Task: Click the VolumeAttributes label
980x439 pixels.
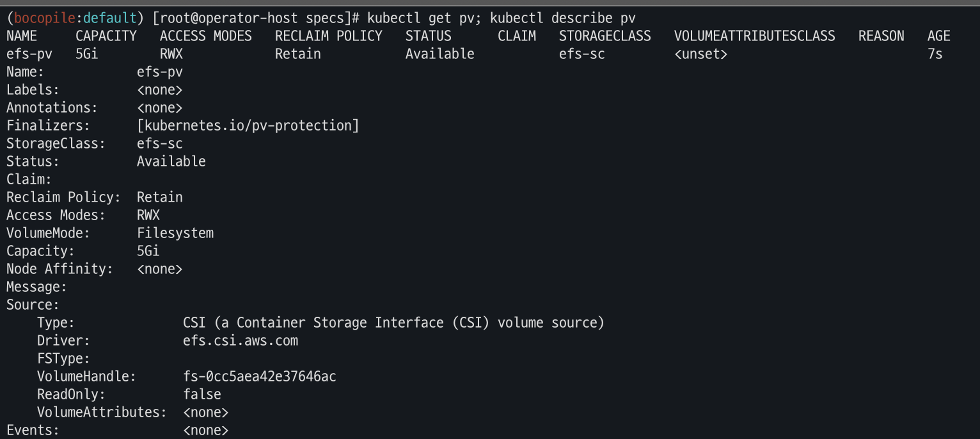Action: (x=102, y=412)
